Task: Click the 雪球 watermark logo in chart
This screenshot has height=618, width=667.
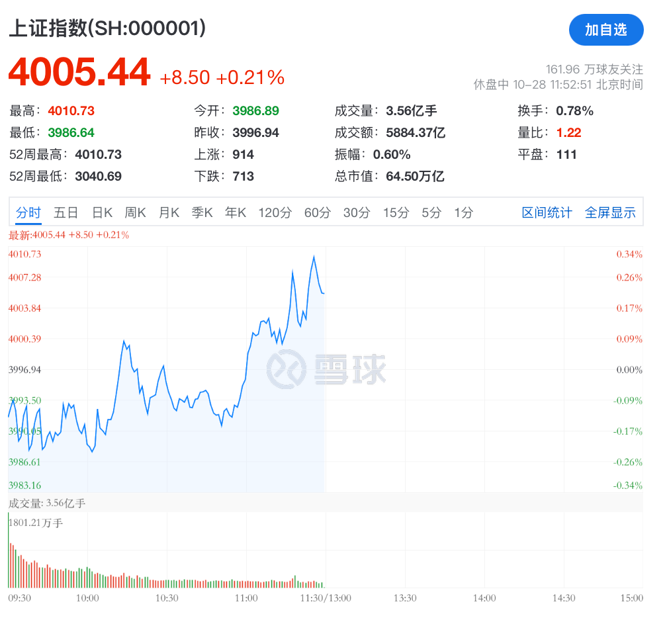Action: (325, 368)
